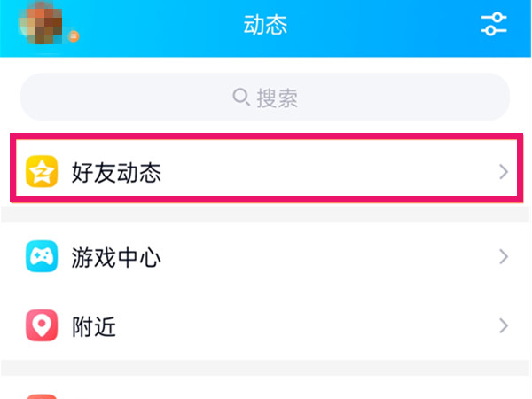Tap the red location pin 附近 icon
532x399 pixels.
pos(42,326)
